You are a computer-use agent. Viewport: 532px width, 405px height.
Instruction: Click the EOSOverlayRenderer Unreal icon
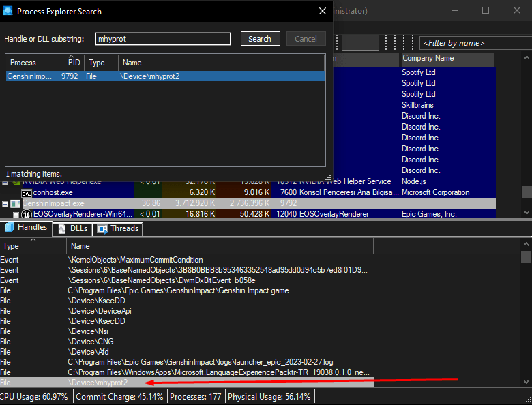(x=27, y=214)
